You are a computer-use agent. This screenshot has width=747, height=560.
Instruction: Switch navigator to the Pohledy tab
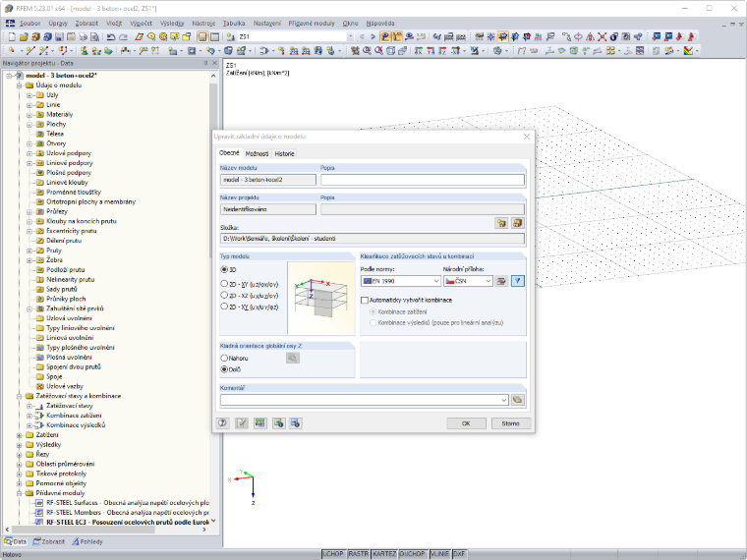(x=87, y=541)
